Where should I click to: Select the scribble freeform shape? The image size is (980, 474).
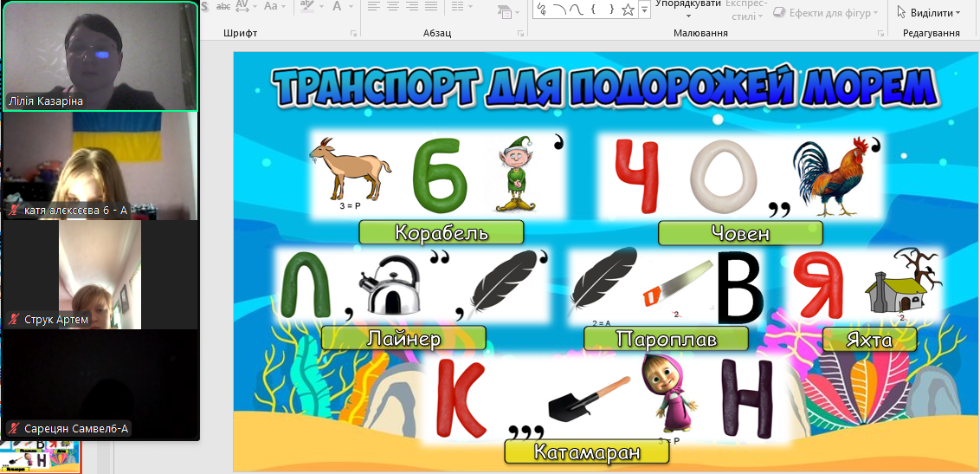coord(541,10)
